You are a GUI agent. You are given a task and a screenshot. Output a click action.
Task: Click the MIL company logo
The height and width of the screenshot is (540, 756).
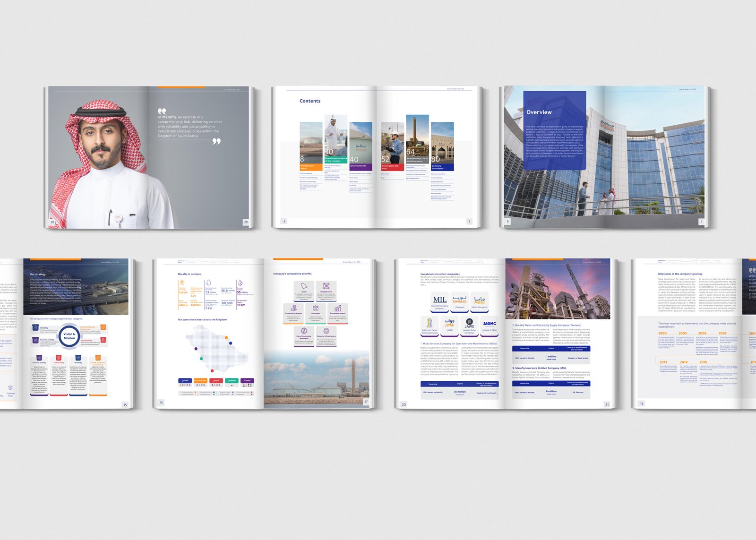(439, 300)
